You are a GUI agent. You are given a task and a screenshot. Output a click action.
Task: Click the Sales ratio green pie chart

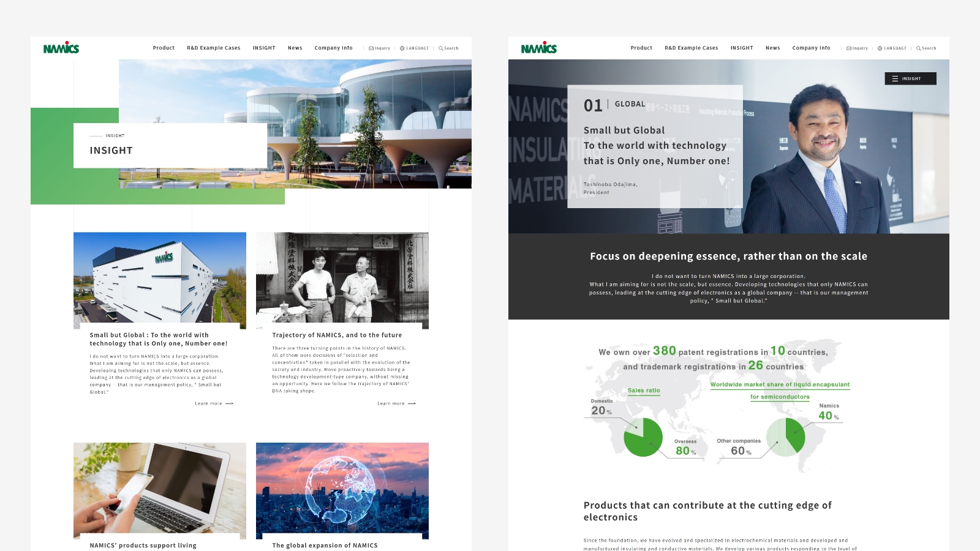[643, 437]
